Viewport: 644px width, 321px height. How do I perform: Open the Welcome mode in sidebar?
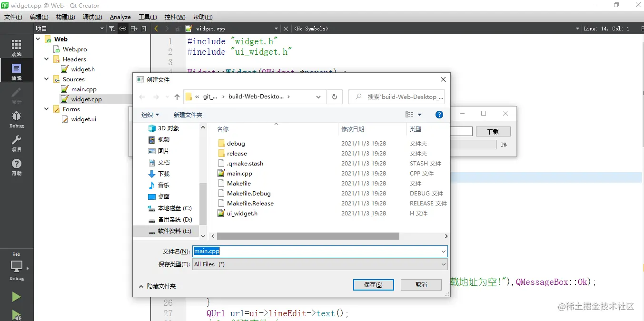pos(16,47)
